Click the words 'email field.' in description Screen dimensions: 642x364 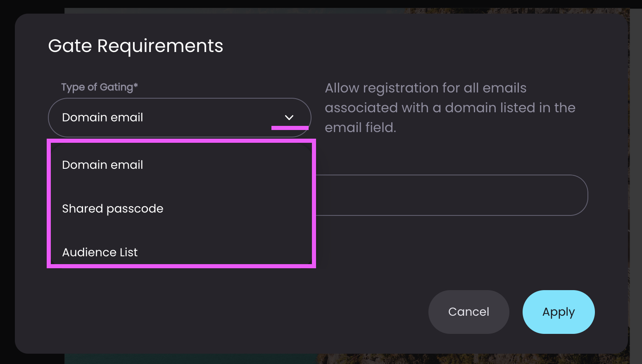point(360,128)
